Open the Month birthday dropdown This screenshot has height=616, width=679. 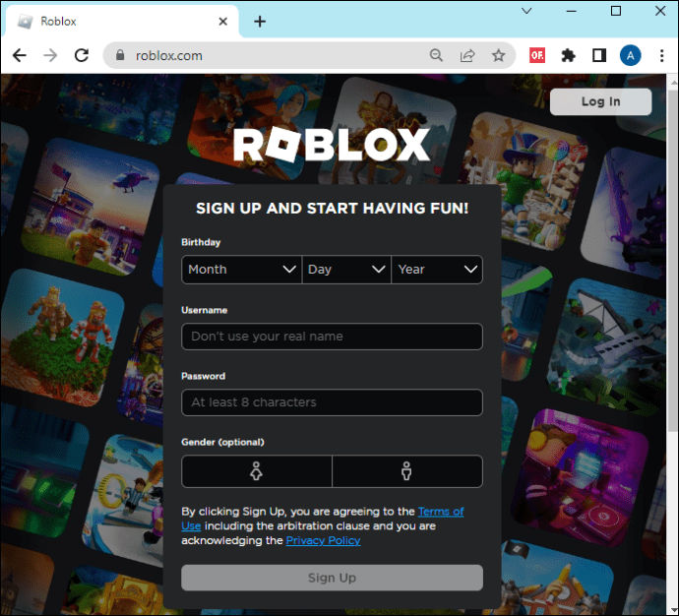pyautogui.click(x=242, y=270)
